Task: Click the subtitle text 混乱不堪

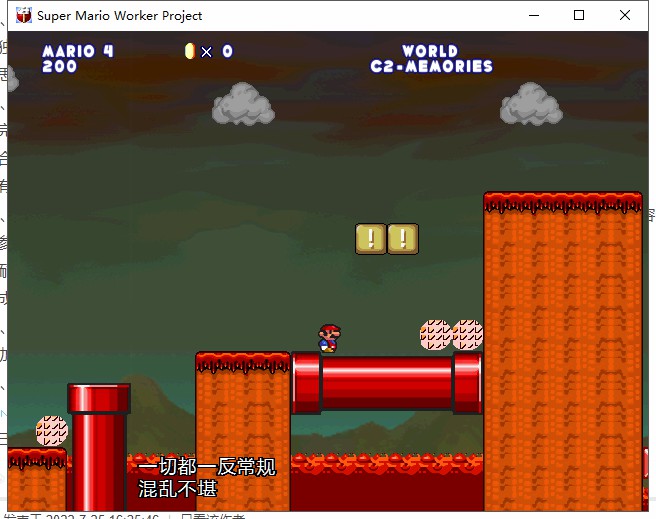Action: [x=178, y=488]
